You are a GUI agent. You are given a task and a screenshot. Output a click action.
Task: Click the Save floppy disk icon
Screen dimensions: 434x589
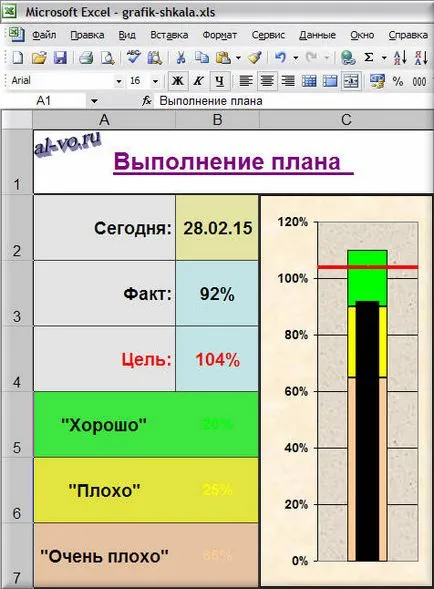tap(60, 57)
